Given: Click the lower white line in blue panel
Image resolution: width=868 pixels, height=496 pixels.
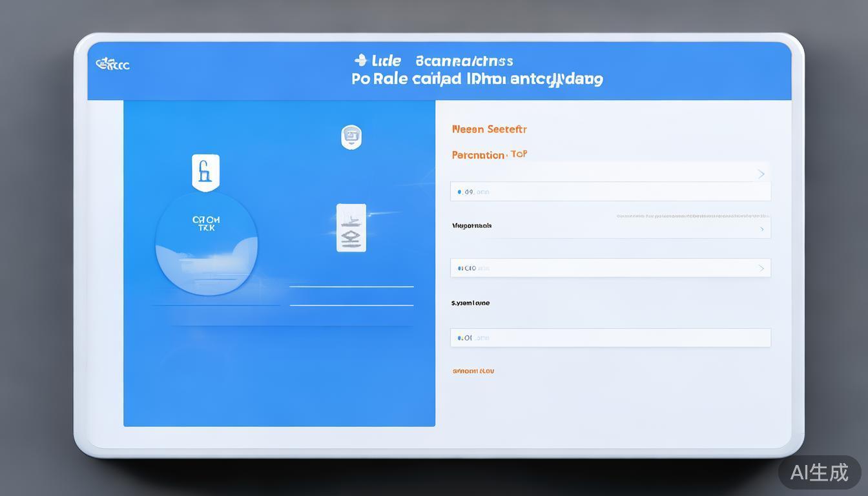Looking at the screenshot, I should (x=351, y=305).
